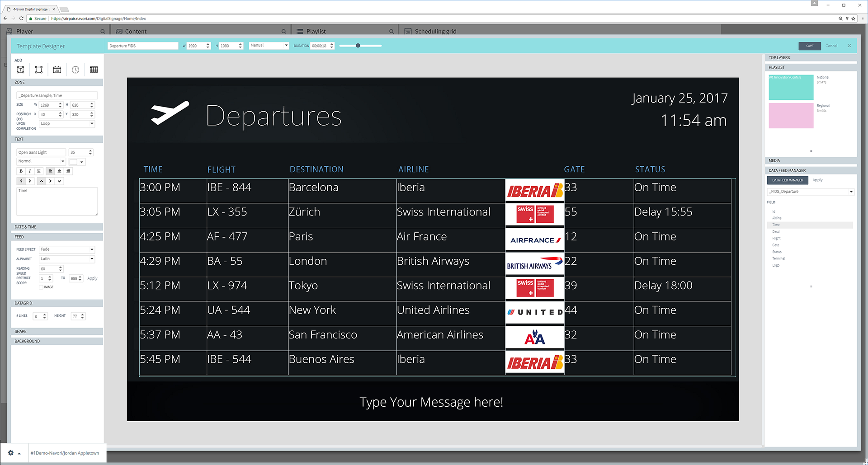Close the Template Designer with the X
Viewport: 868px width, 465px height.
click(849, 46)
